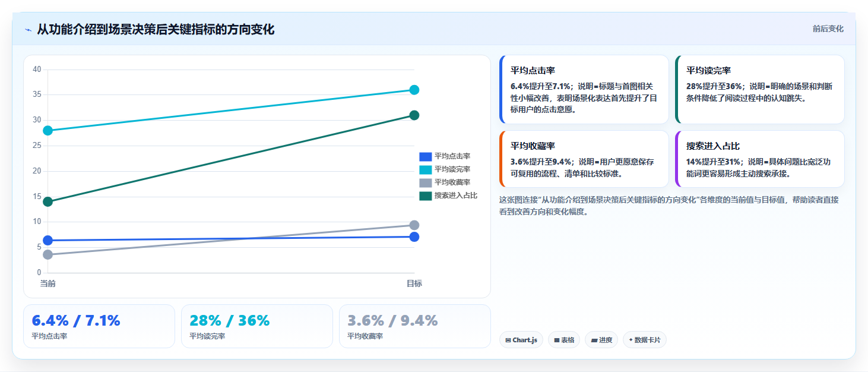Click the sparkle icon in 数据卡片 tag
This screenshot has height=372, width=868.
pyautogui.click(x=631, y=340)
